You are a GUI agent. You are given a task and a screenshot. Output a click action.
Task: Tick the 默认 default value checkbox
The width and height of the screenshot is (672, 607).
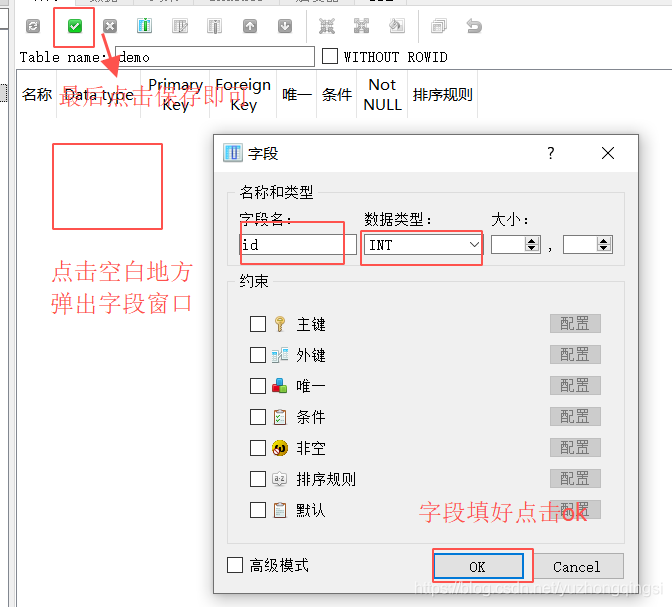(258, 510)
